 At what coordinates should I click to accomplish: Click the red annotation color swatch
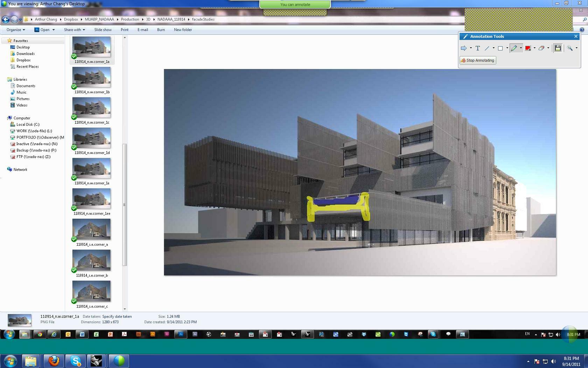pos(528,48)
